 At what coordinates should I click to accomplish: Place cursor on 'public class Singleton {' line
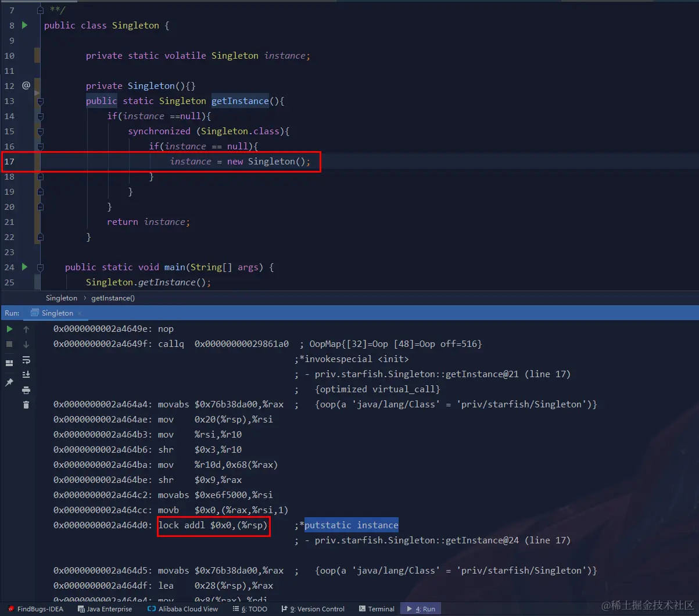point(106,26)
